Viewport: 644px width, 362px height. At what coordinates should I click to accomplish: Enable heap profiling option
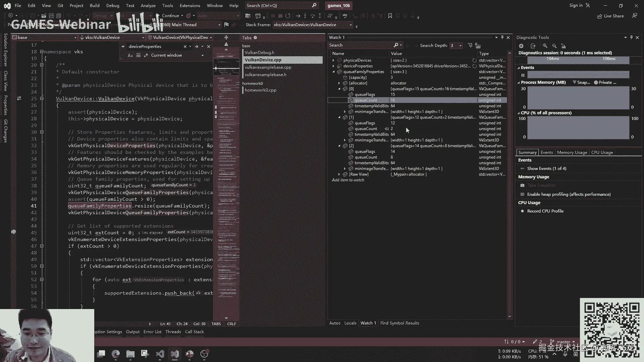(569, 194)
